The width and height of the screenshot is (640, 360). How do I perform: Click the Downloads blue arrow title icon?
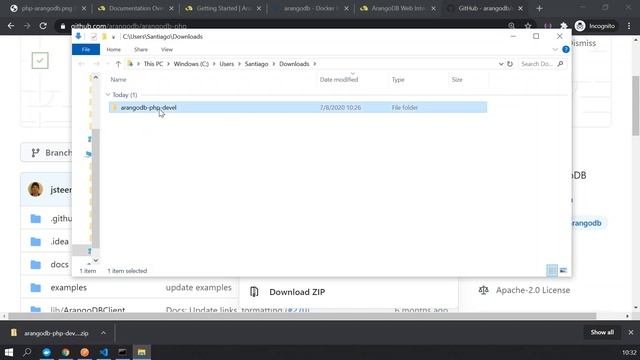point(78,36)
